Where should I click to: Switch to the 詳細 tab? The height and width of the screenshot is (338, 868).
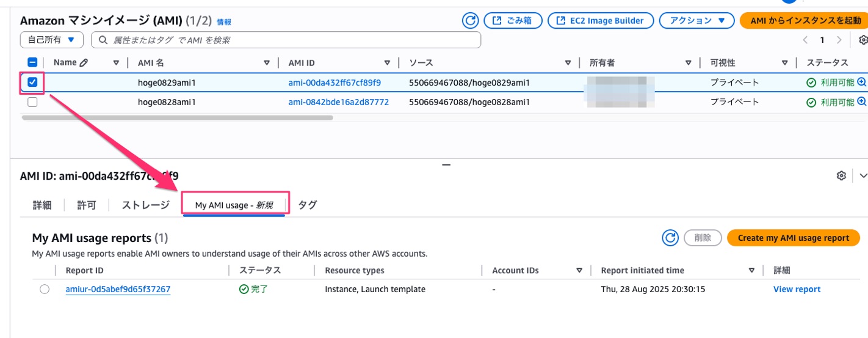(x=42, y=205)
